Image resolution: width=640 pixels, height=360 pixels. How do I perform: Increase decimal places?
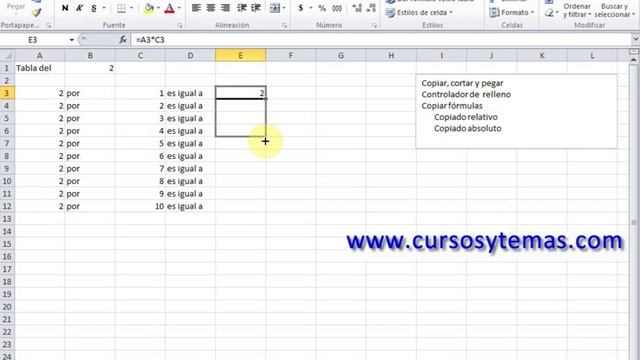click(357, 8)
